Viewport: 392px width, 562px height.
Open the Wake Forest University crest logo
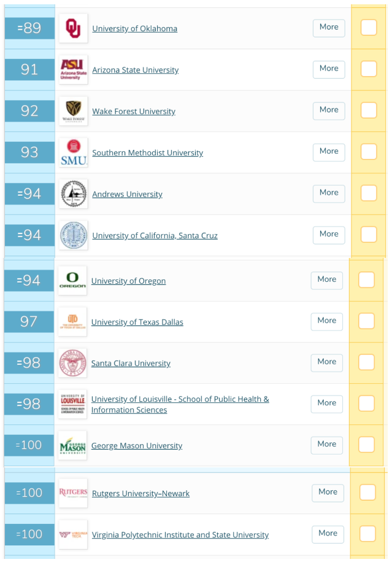point(74,111)
